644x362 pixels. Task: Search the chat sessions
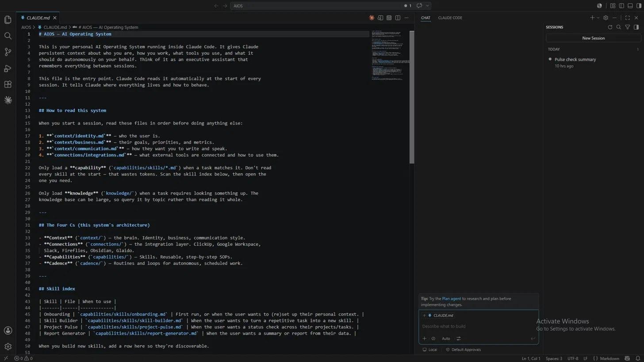[619, 27]
